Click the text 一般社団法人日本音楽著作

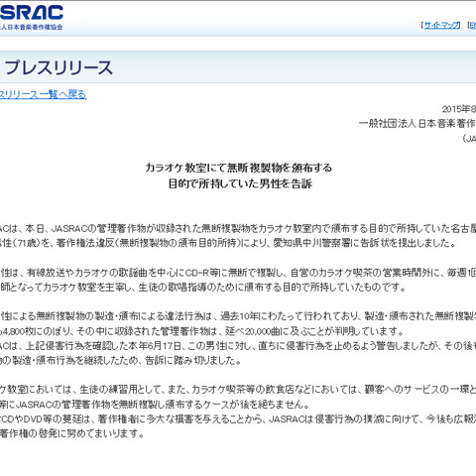point(417,124)
